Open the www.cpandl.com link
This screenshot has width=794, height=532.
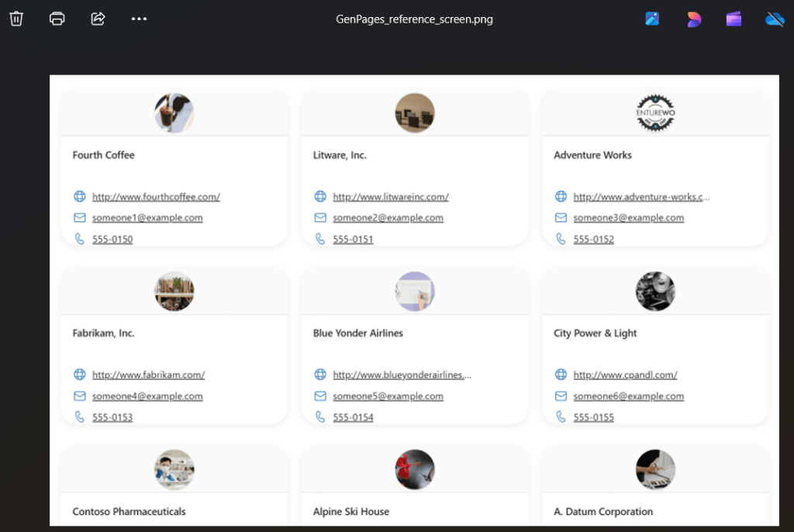[x=625, y=375]
